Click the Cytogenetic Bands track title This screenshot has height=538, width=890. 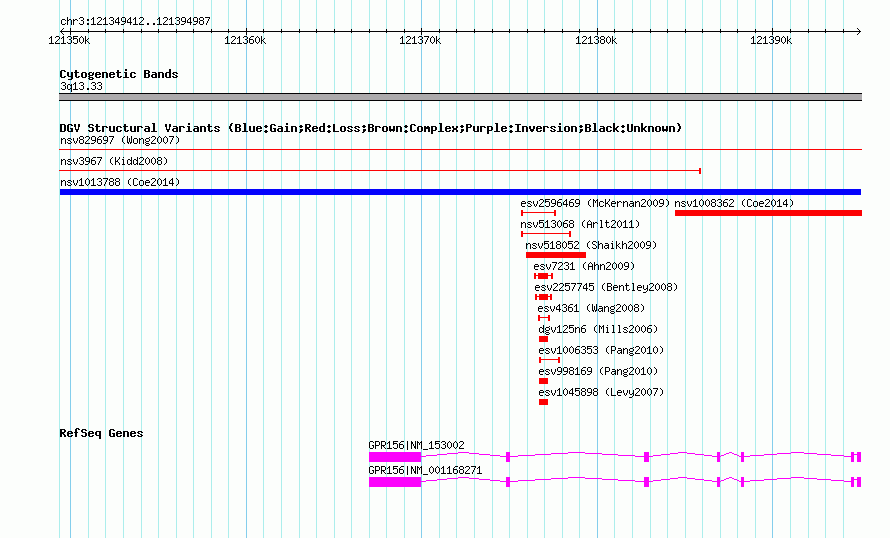119,74
